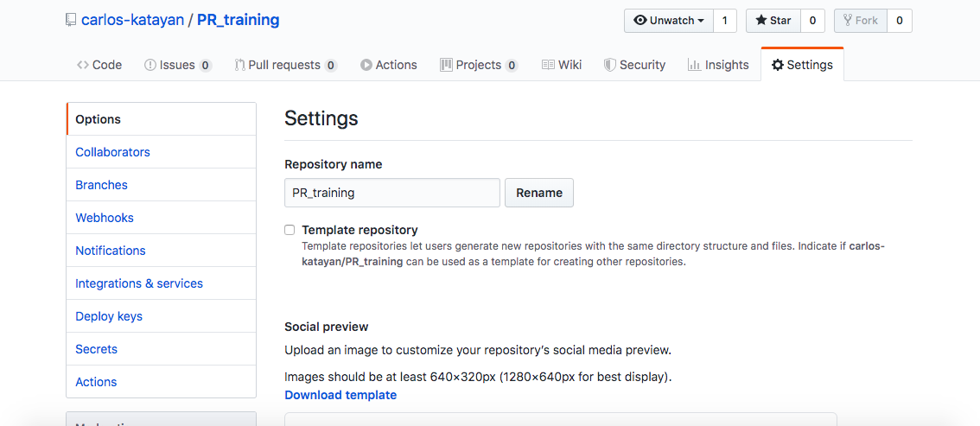Open the Unwatch dropdown menu
This screenshot has width=980, height=426.
point(669,21)
